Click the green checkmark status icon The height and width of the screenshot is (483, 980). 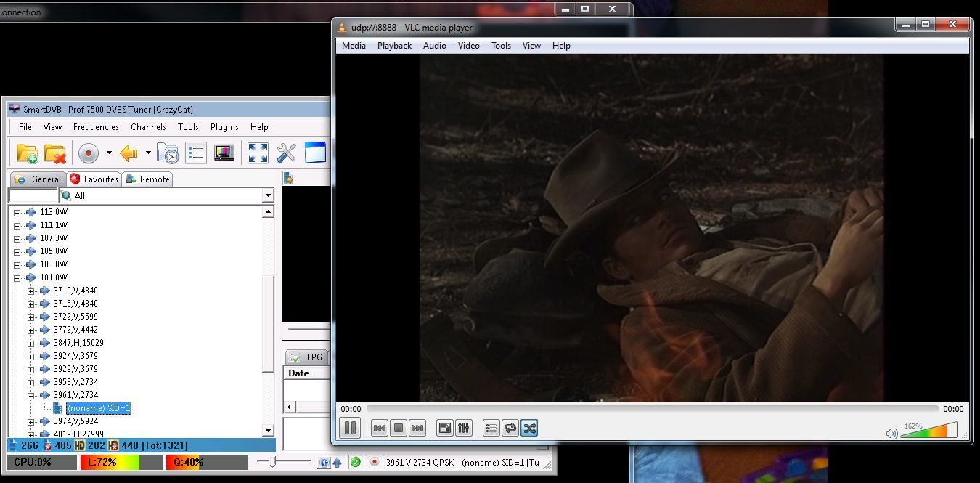355,462
